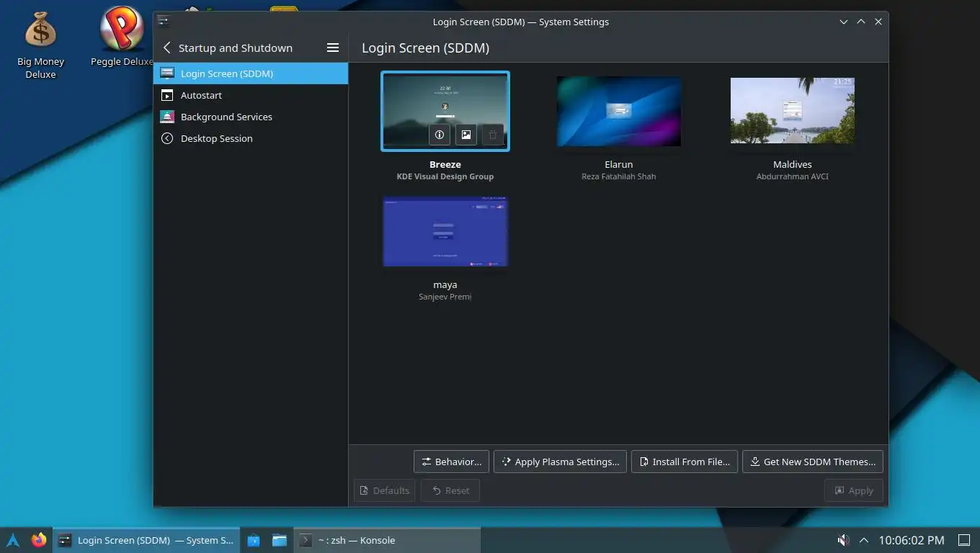This screenshot has width=980, height=553.
Task: Click Install From File button
Action: pyautogui.click(x=685, y=462)
